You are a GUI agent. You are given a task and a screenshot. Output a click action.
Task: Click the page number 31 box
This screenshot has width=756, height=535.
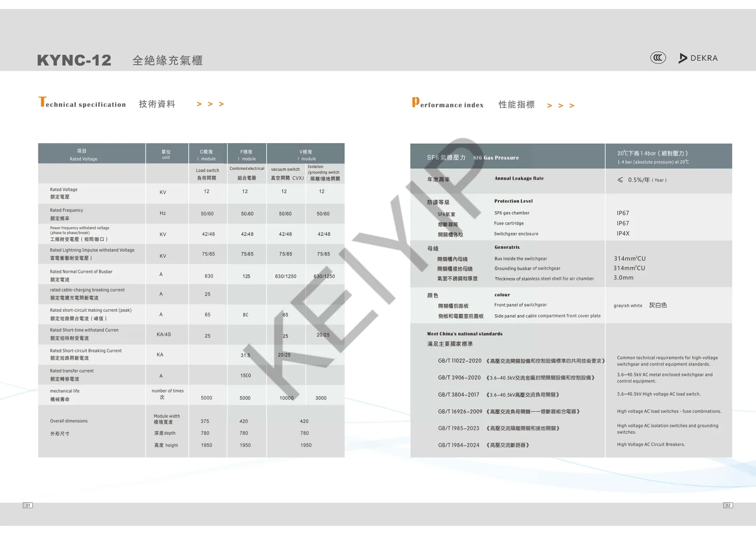click(x=28, y=505)
